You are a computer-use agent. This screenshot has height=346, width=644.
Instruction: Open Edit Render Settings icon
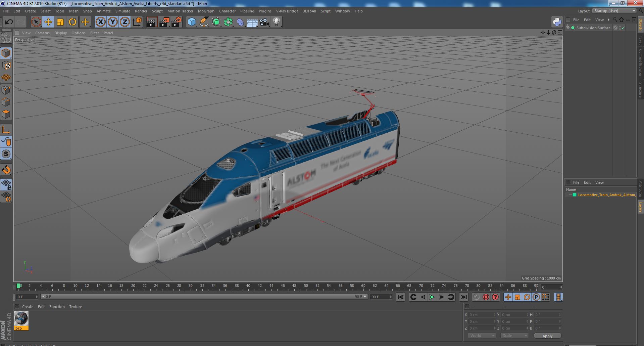(177, 22)
